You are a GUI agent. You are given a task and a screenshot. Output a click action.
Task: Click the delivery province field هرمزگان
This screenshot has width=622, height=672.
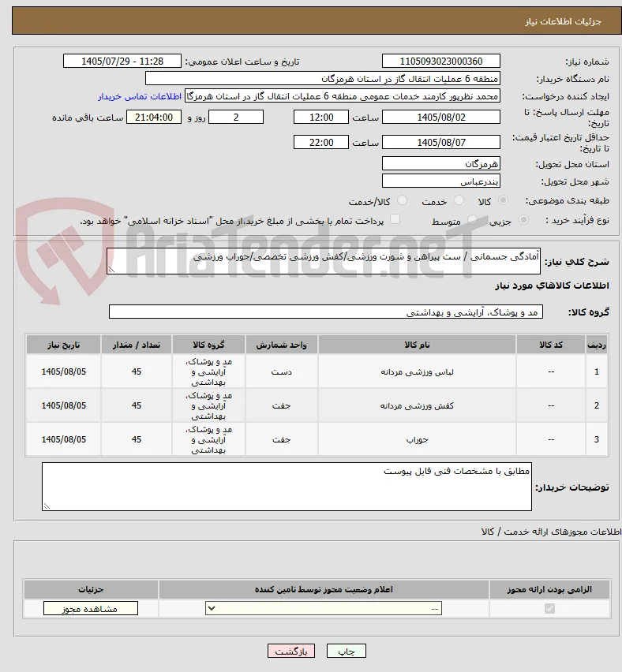click(441, 164)
